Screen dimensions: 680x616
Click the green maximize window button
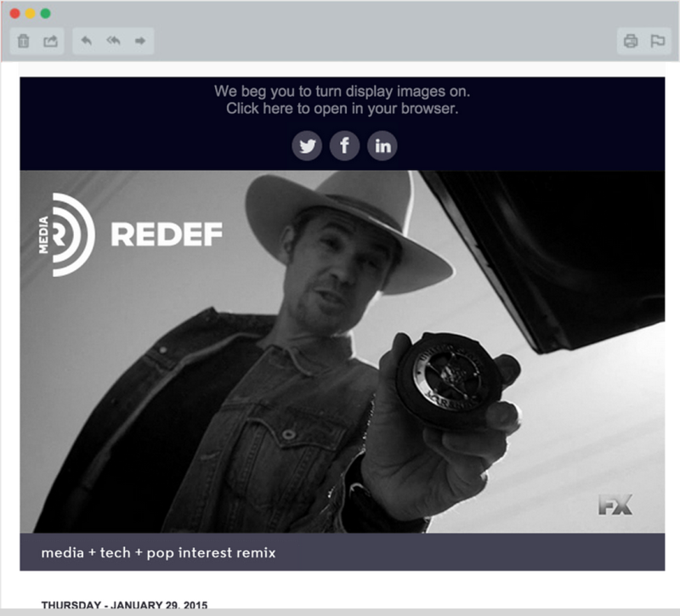click(45, 14)
